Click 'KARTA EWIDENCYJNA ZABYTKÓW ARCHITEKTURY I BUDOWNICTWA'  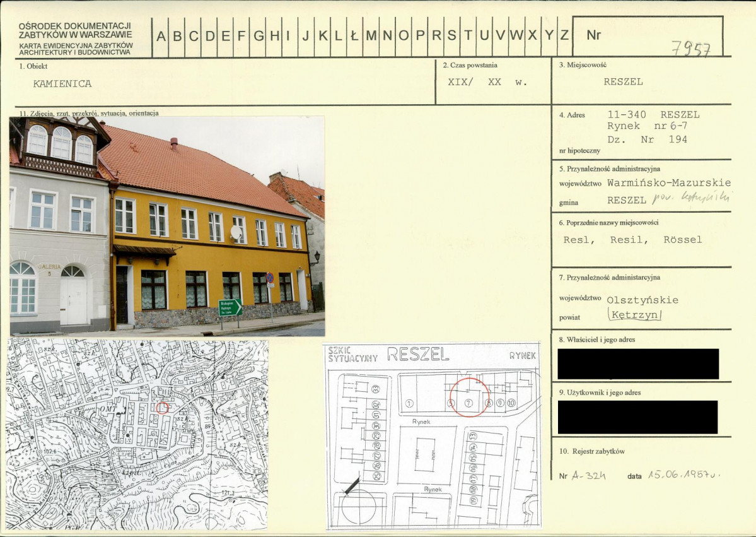(76, 49)
